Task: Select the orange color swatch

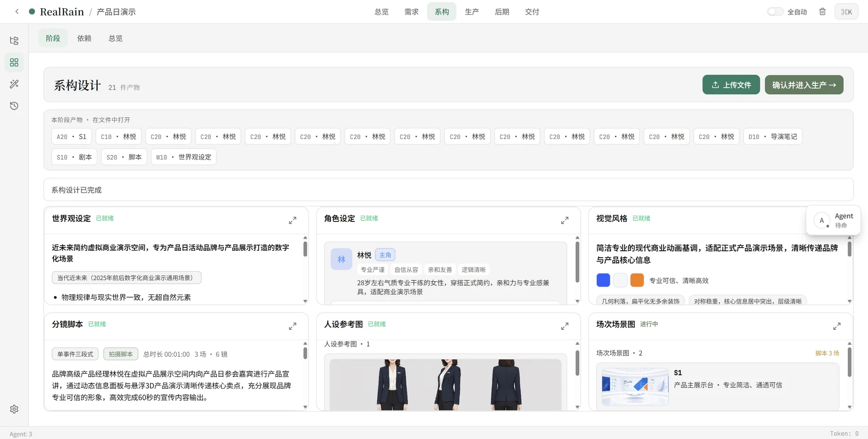Action: click(637, 280)
